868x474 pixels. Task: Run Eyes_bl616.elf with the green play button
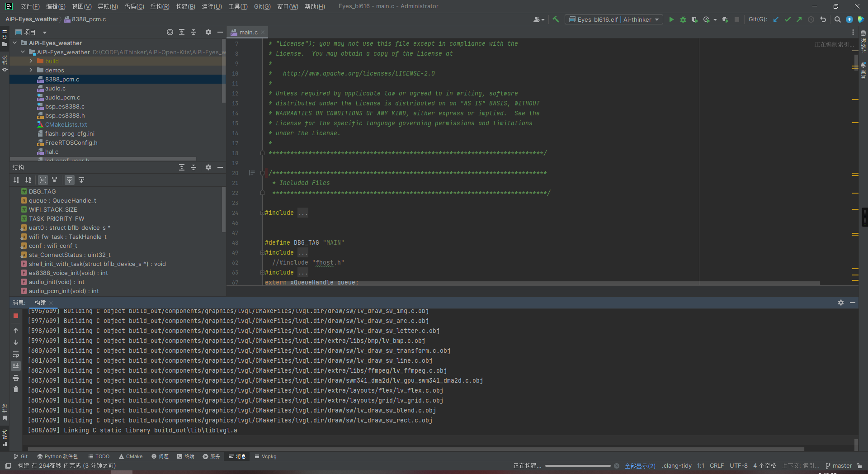click(x=671, y=19)
